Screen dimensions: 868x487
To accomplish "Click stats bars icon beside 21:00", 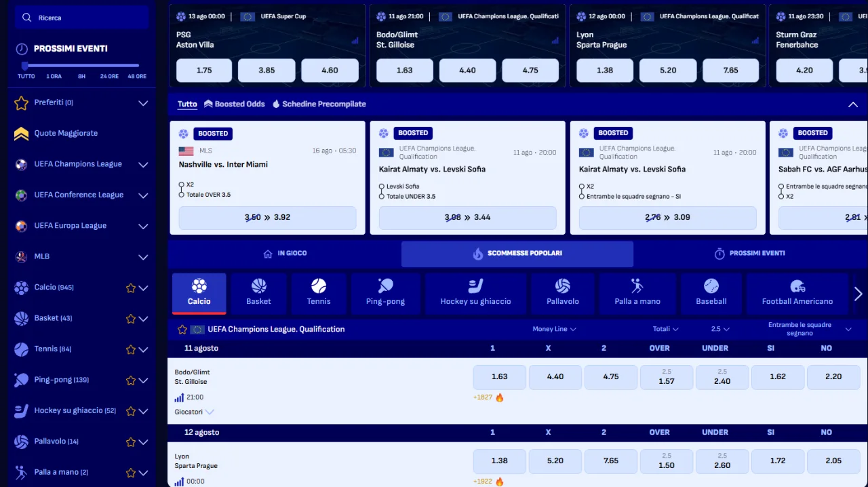I will click(x=179, y=397).
